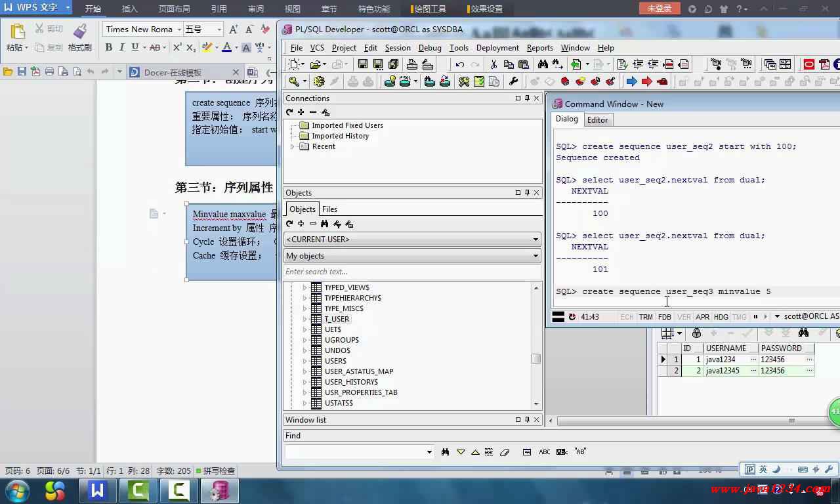Click the PDF icon in PL/SQL Developer toolbar
The image size is (840, 504).
(824, 64)
